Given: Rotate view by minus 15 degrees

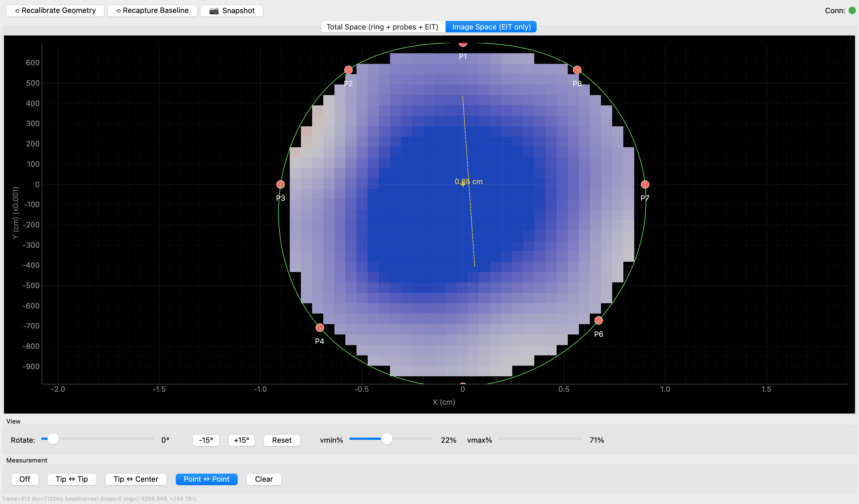Looking at the screenshot, I should (x=206, y=440).
